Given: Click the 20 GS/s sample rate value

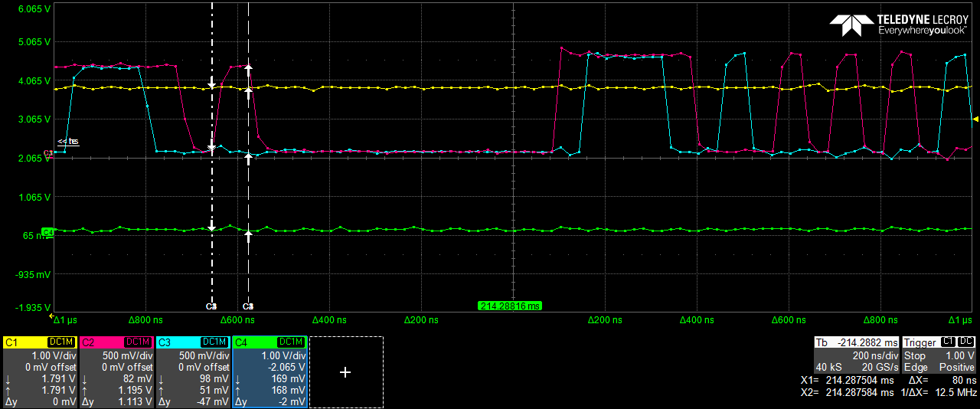Looking at the screenshot, I should click(x=879, y=368).
